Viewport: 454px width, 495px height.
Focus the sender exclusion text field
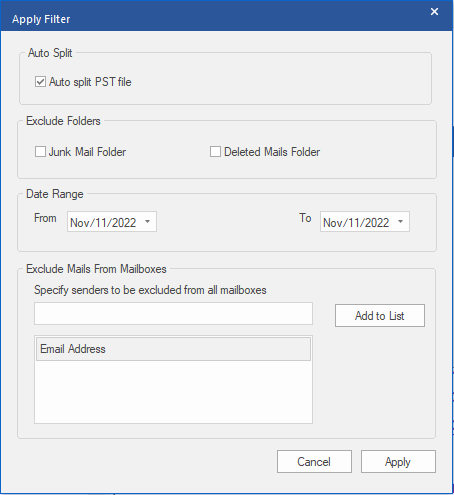[173, 313]
